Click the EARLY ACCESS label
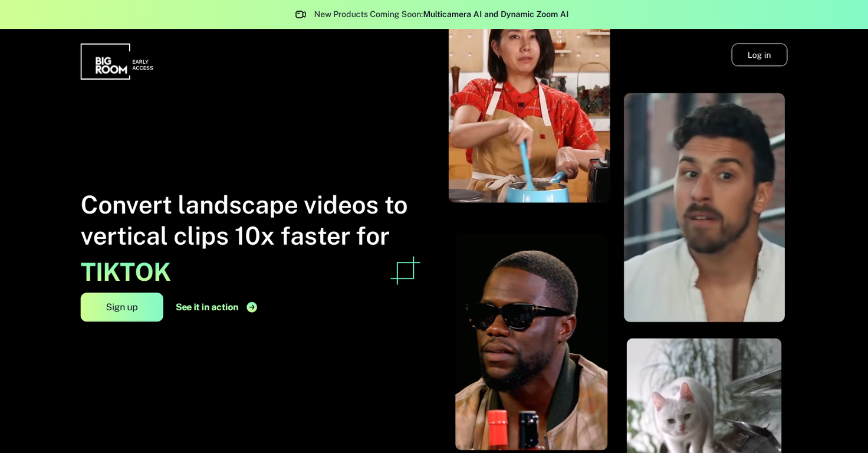 coord(142,65)
